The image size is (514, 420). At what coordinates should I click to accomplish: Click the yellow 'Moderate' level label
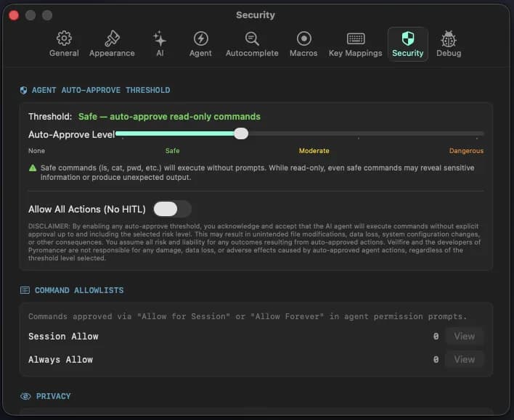pyautogui.click(x=314, y=151)
